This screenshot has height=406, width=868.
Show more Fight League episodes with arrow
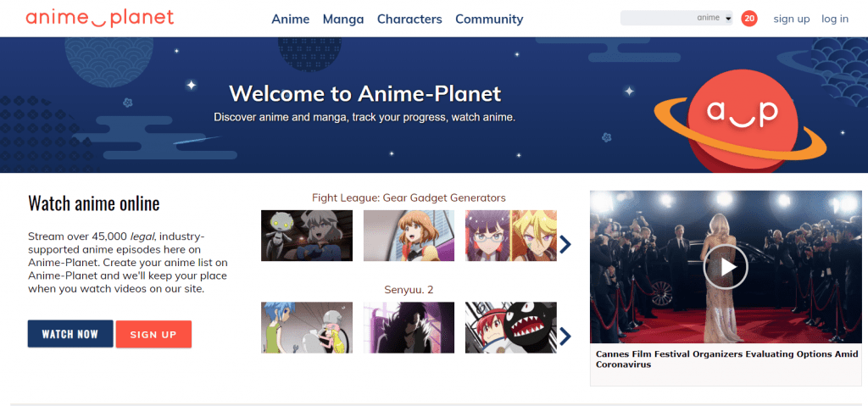[565, 244]
